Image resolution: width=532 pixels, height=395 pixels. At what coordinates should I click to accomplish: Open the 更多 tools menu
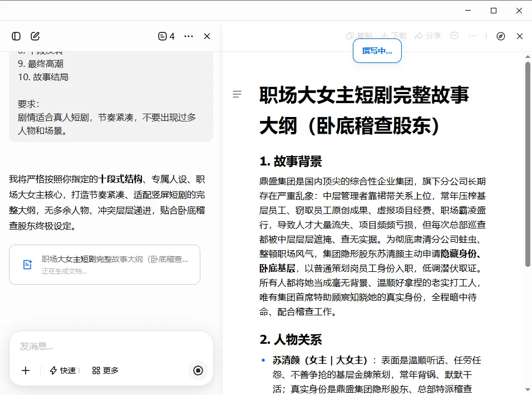tap(105, 370)
